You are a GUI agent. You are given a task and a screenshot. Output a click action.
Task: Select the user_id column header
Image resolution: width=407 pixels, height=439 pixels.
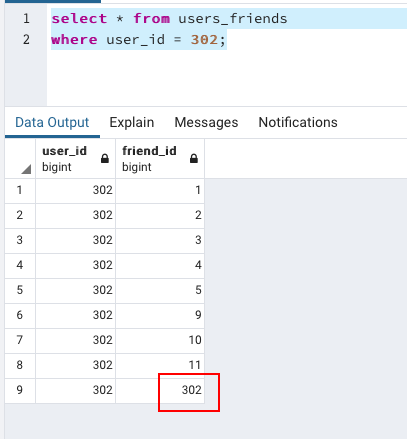coord(76,159)
